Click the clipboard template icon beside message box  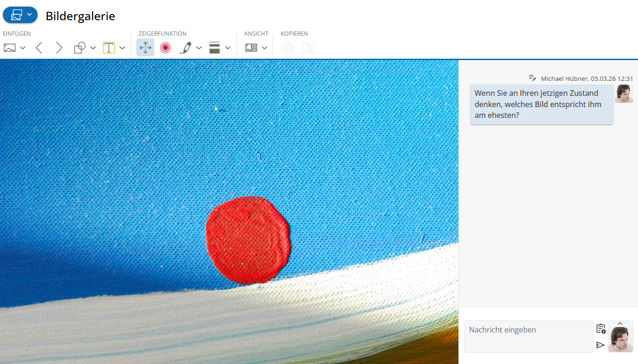pos(600,329)
